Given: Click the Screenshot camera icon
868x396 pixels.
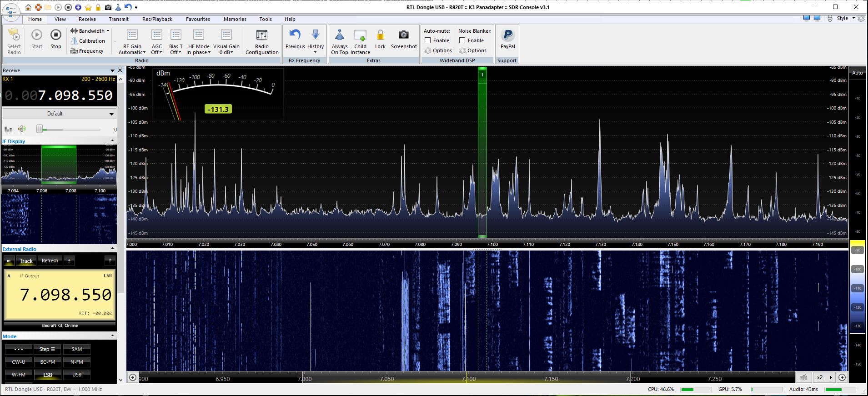Looking at the screenshot, I should 403,35.
